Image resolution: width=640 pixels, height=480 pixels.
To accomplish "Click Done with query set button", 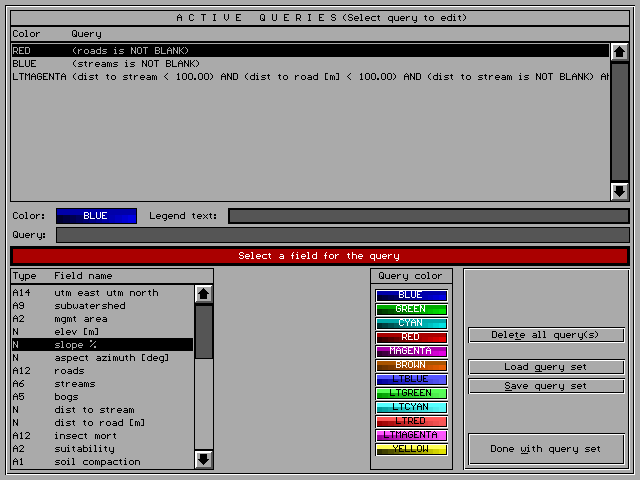I will [x=546, y=449].
